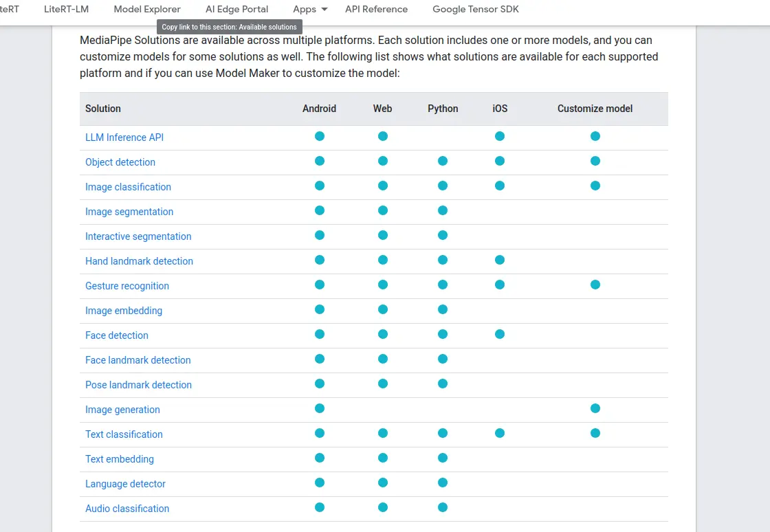Click the Copy link to this section tooltip
The width and height of the screenshot is (770, 532).
point(230,27)
